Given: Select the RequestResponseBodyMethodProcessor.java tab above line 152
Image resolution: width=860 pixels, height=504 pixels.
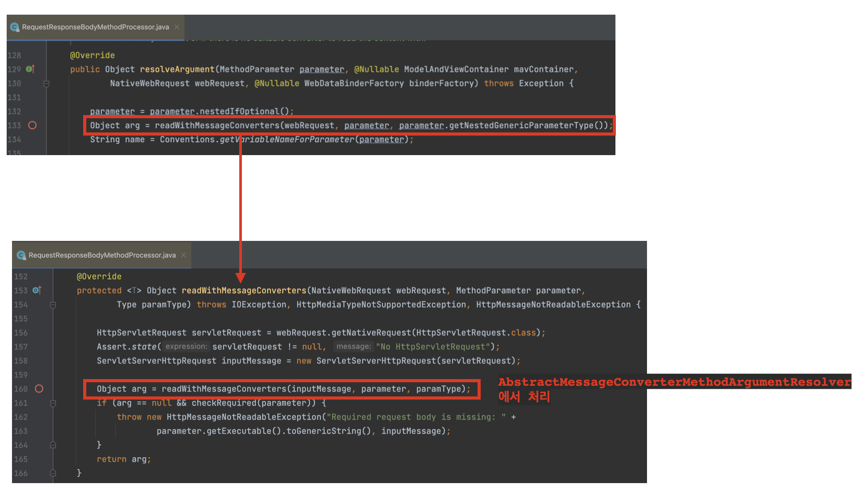Looking at the screenshot, I should (x=102, y=255).
